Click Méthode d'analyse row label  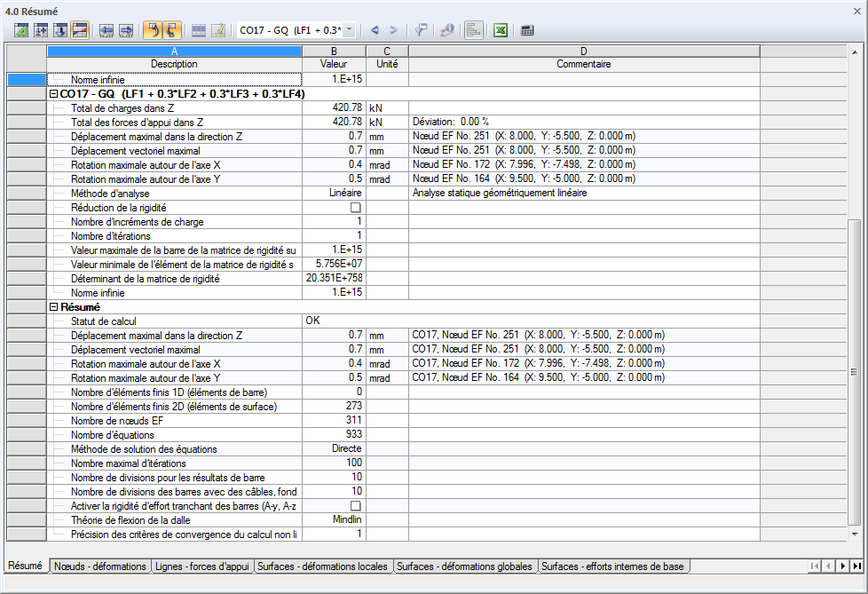click(110, 194)
